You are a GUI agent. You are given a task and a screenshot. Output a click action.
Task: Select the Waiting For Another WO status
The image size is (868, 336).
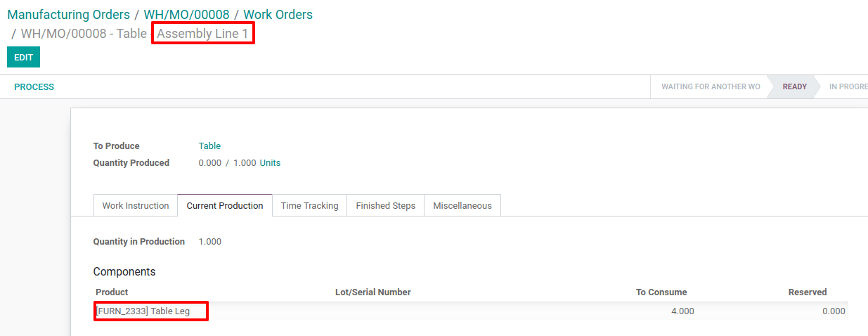(x=710, y=87)
